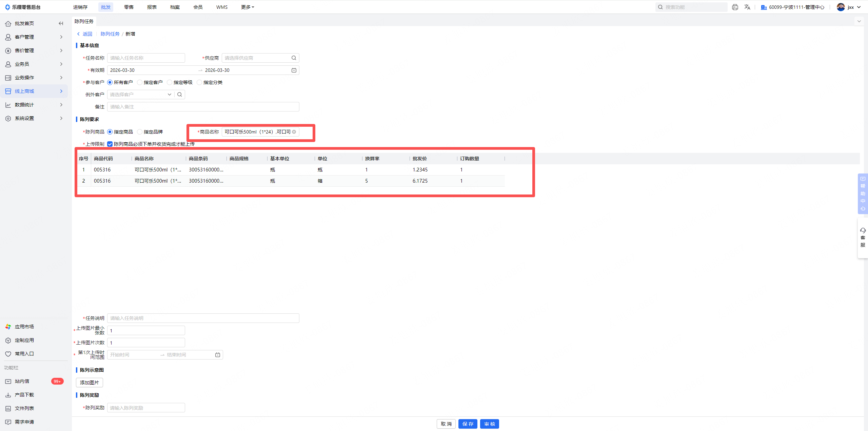Click the 添加图片 button
The width and height of the screenshot is (868, 431).
click(x=89, y=383)
